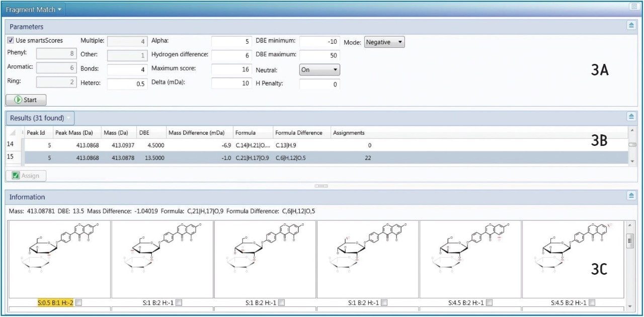The image size is (644, 317).
Task: Click formula difference cell C.13|H.9
Action: (301, 145)
